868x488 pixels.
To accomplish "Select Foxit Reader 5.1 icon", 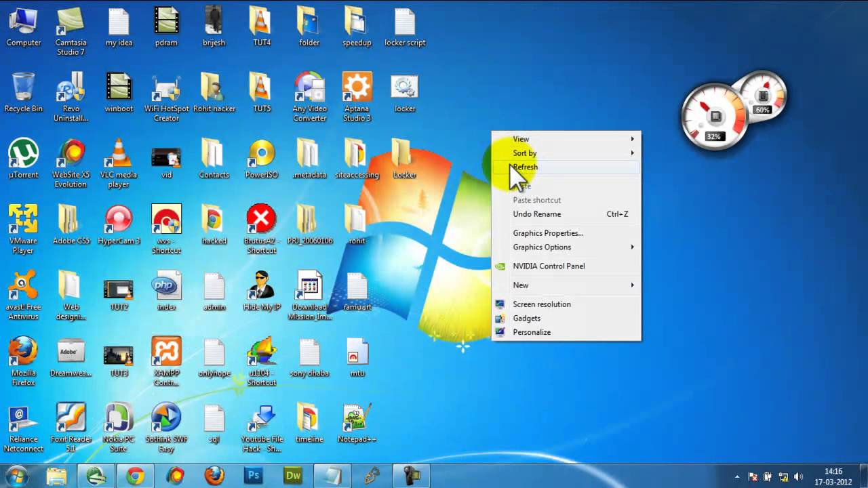I will click(x=71, y=428).
